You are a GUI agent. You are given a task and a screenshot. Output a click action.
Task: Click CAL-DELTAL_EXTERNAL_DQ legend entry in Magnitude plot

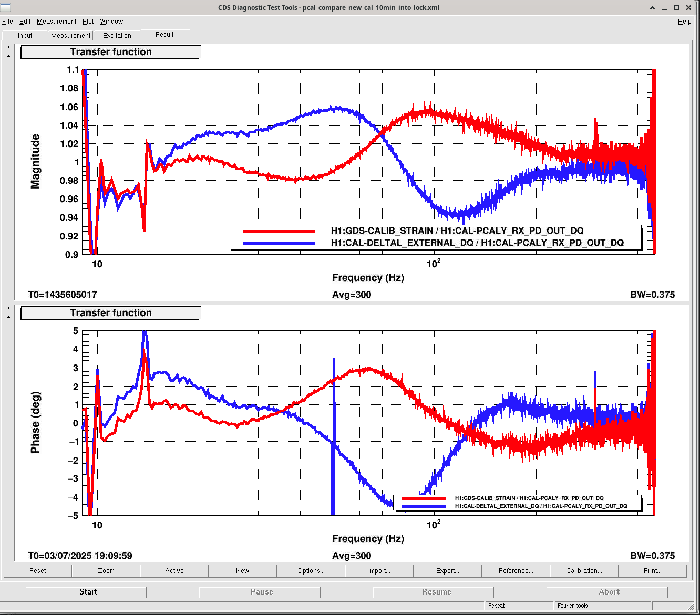pyautogui.click(x=477, y=243)
